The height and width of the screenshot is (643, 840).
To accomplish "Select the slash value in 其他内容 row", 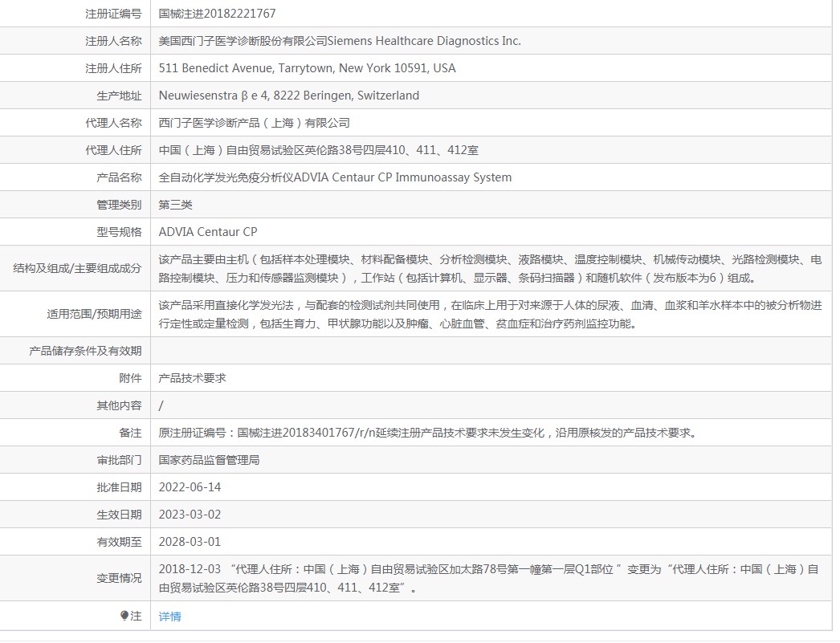I will click(x=161, y=406).
